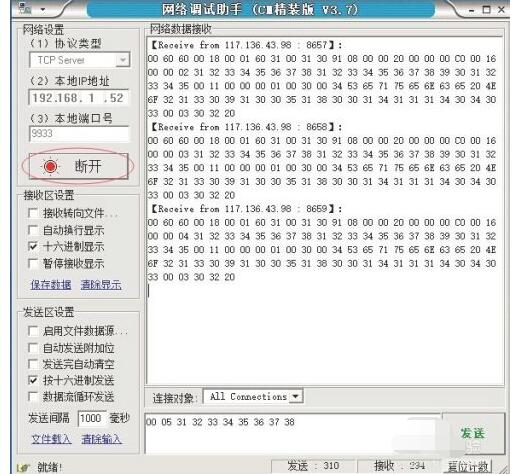Click the 复位计数 reset counter button

(468, 466)
